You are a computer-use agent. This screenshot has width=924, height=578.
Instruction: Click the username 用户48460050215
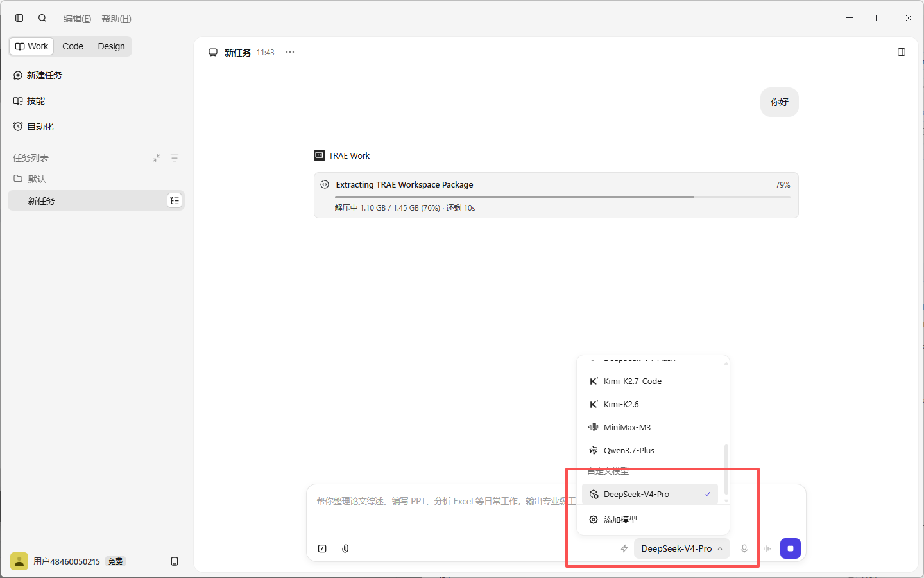(x=67, y=561)
